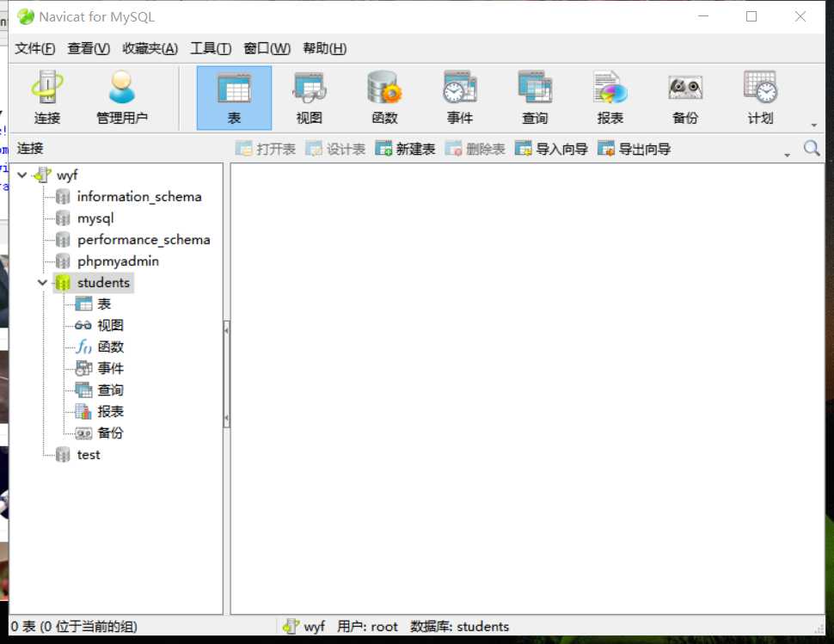Expand main toolbar overflow arrow
Image resolution: width=834 pixels, height=644 pixels.
pyautogui.click(x=813, y=125)
